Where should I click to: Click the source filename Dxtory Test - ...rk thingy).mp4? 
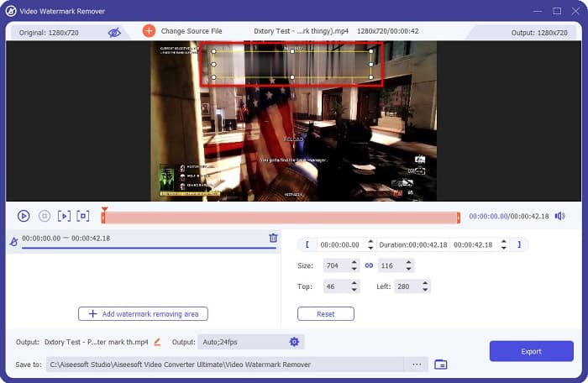[x=301, y=31]
